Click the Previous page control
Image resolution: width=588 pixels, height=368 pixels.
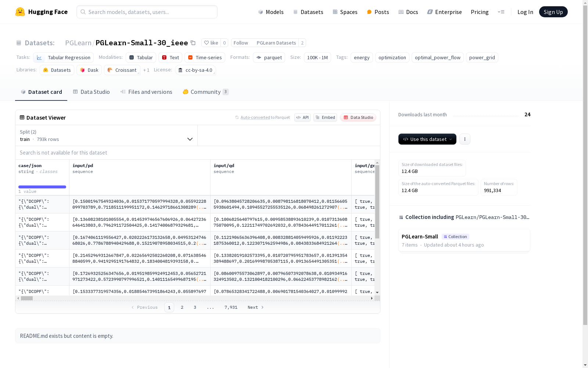144,307
